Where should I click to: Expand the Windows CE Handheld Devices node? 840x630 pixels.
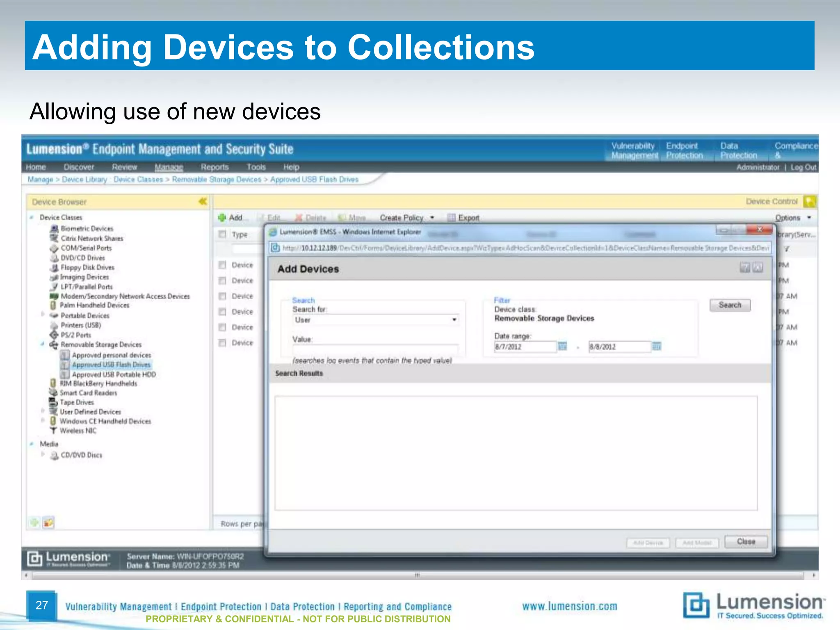[43, 420]
